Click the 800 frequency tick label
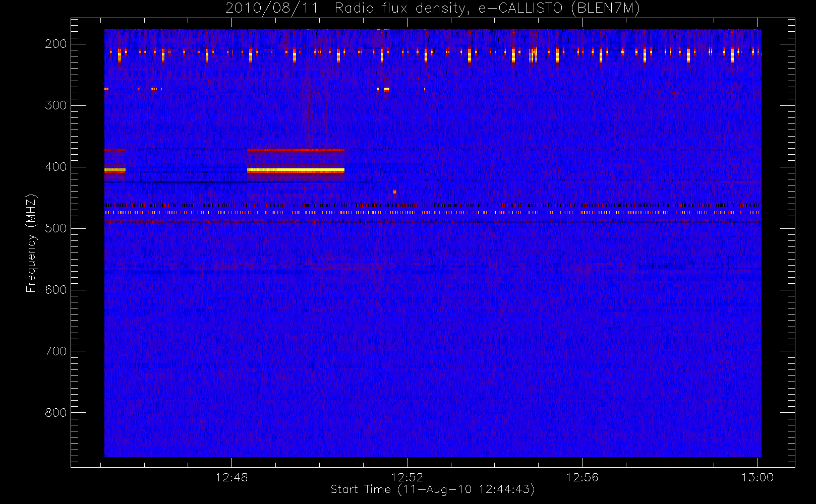The height and width of the screenshot is (504, 816). [x=56, y=413]
